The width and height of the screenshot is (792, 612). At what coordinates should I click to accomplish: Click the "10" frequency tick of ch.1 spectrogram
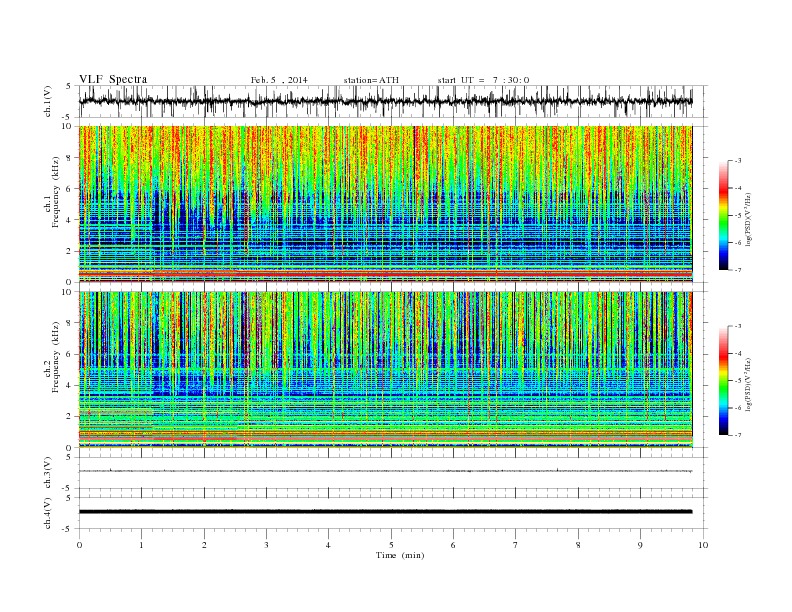[x=67, y=126]
